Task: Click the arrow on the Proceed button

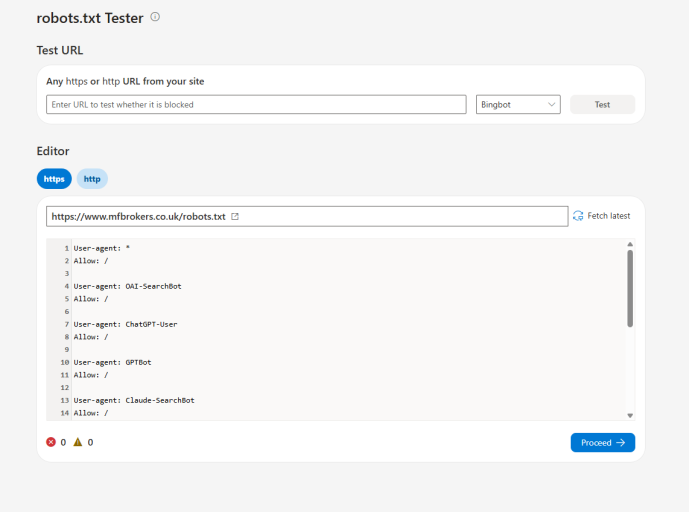Action: point(620,443)
